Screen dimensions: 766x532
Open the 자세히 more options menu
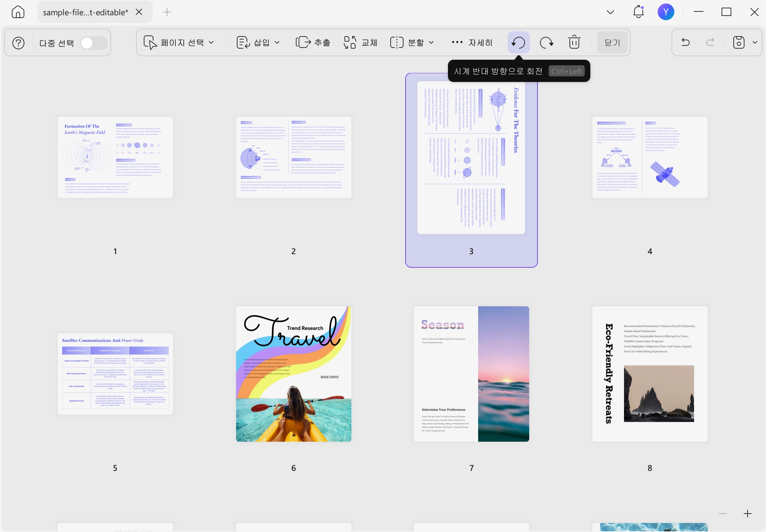tap(472, 42)
